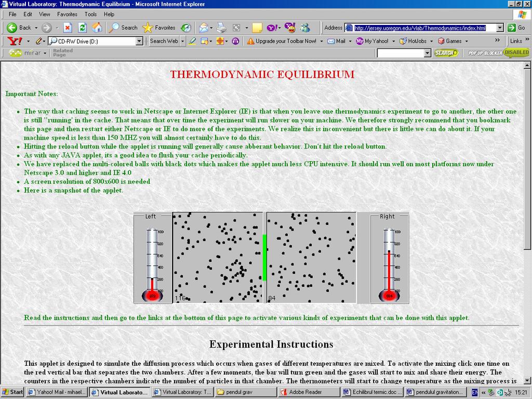Show more Yahoo toolbar buttons chevron
Image resolution: width=532 pixels, height=399 pixels.
497,40
